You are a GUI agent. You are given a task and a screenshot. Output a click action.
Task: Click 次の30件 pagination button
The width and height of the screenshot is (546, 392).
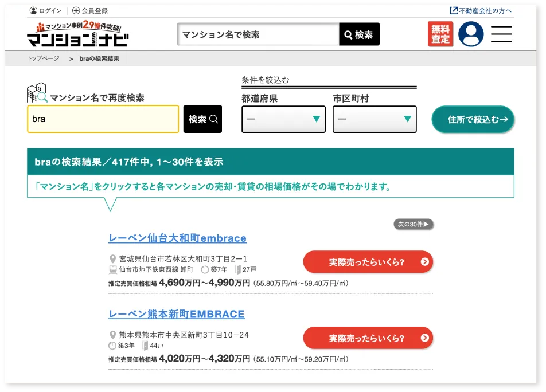[x=414, y=224]
